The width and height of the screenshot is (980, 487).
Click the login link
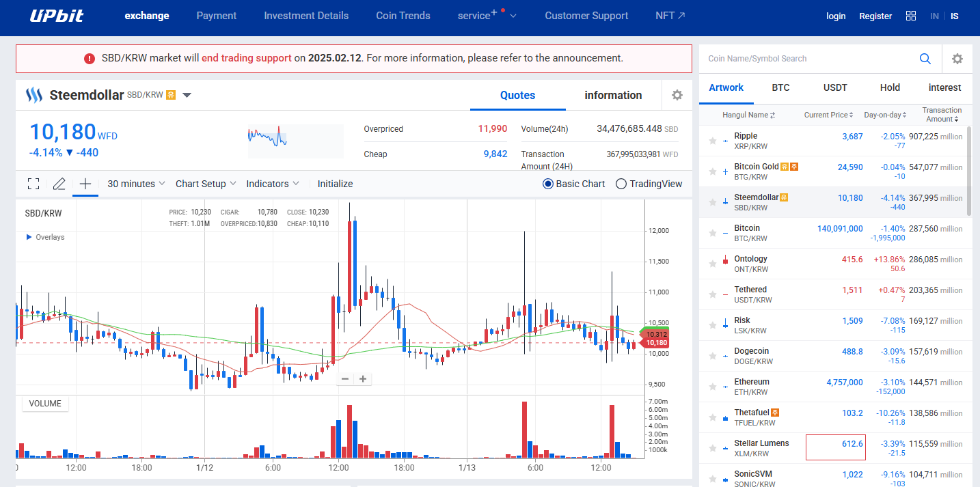836,16
